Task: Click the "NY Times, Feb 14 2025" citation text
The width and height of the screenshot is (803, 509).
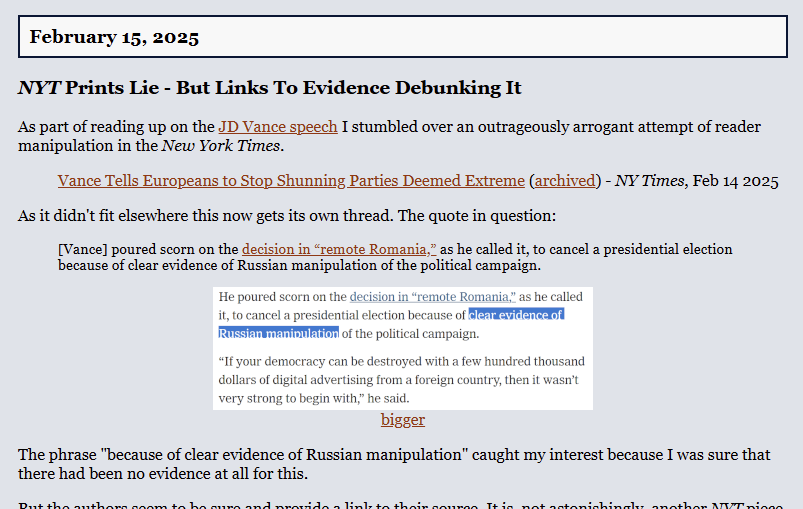Action: pyautogui.click(x=696, y=181)
